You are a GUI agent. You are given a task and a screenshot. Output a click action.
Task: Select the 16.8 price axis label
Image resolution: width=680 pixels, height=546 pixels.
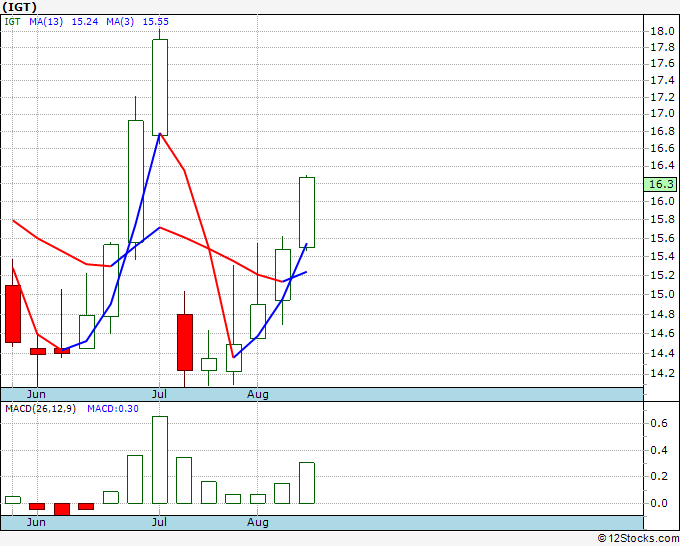(x=662, y=131)
